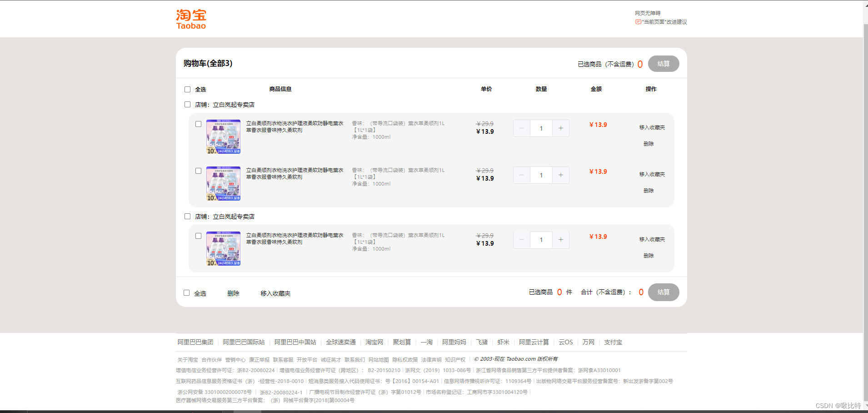Increase the second product's quantity with plus

click(561, 175)
